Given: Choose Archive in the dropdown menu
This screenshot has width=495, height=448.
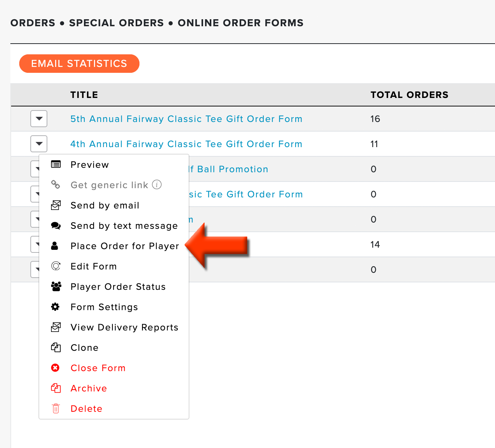Looking at the screenshot, I should click(89, 388).
